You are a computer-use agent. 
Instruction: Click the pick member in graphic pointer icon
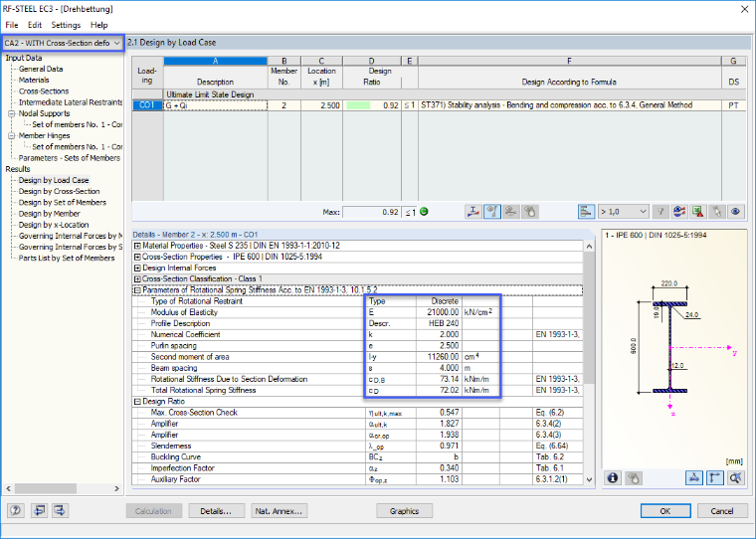point(717,212)
